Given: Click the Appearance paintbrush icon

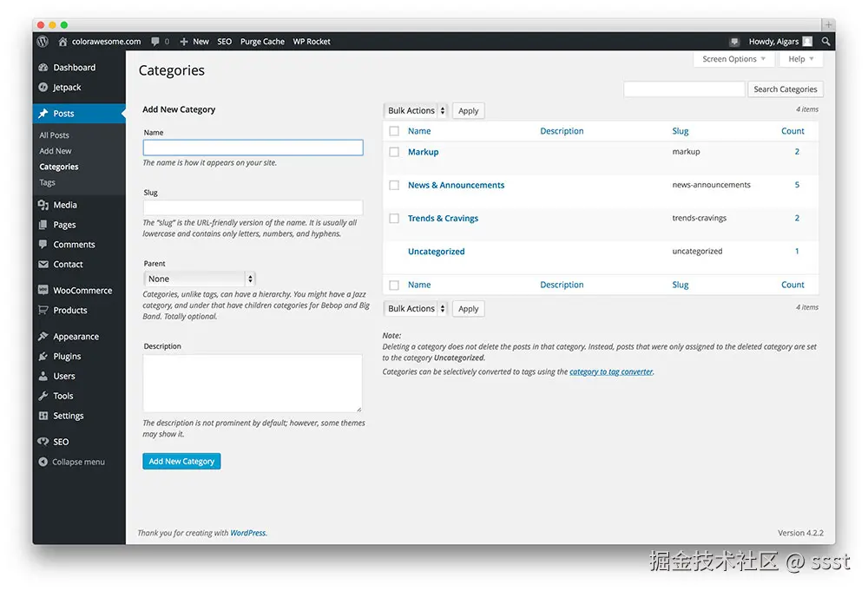Looking at the screenshot, I should 43,337.
